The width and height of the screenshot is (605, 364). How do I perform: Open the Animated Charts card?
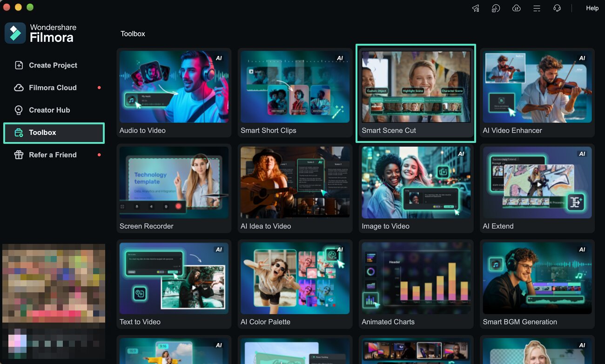point(416,284)
